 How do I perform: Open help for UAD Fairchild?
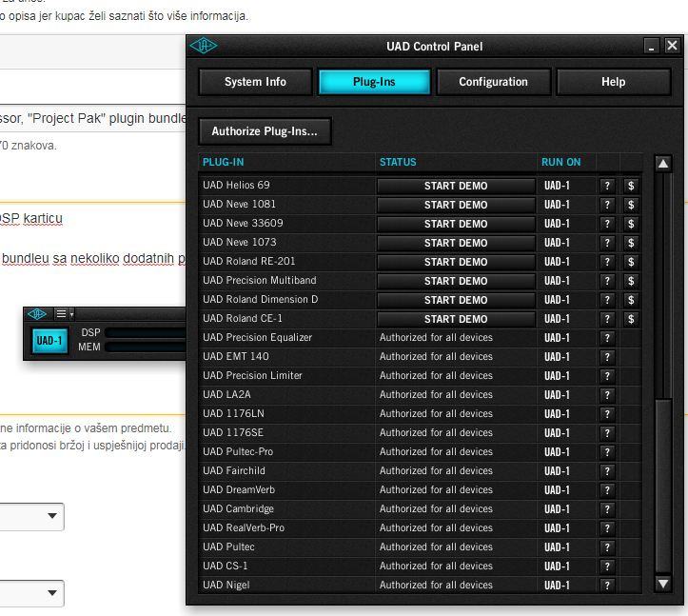pyautogui.click(x=607, y=471)
